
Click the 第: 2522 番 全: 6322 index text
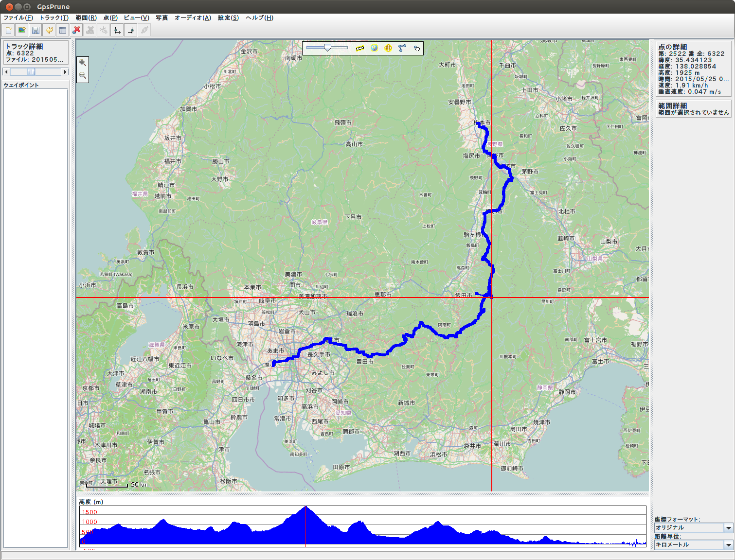pos(691,54)
